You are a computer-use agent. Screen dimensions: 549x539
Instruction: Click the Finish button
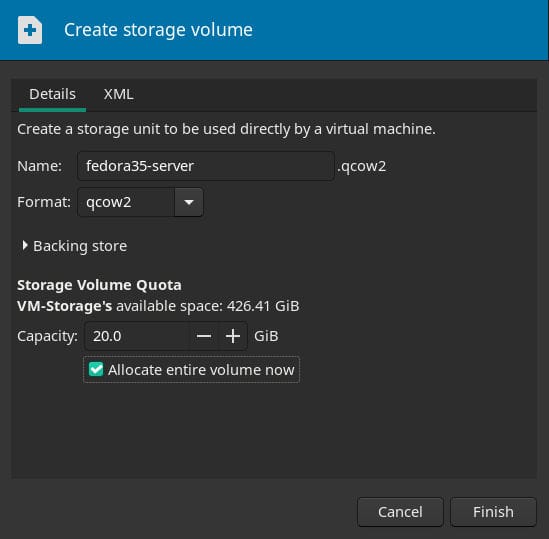click(493, 512)
